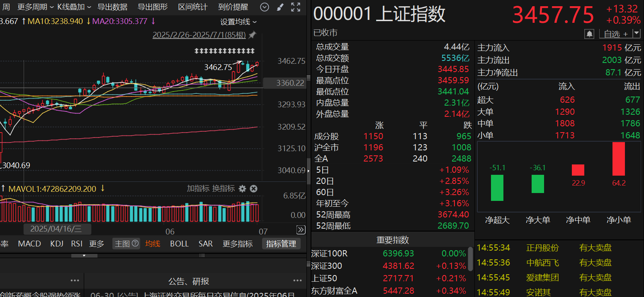Click the price alert bell icon

point(589,34)
